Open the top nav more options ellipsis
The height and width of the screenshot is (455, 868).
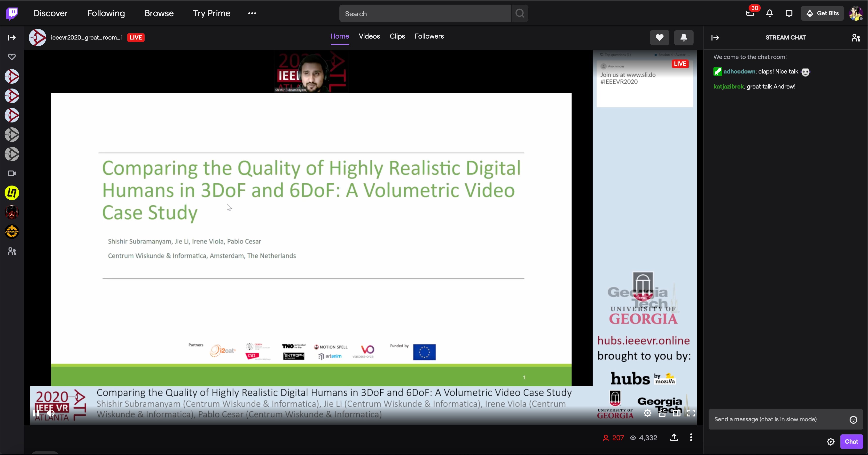(252, 14)
